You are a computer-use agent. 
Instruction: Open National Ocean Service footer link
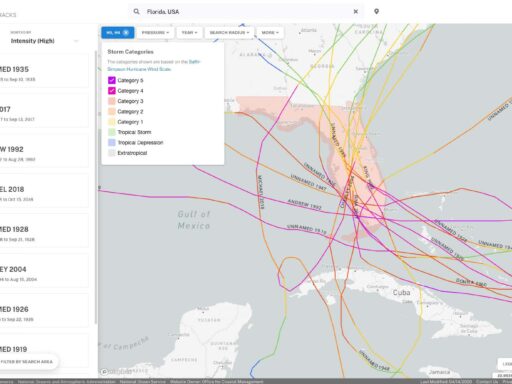pyautogui.click(x=143, y=381)
